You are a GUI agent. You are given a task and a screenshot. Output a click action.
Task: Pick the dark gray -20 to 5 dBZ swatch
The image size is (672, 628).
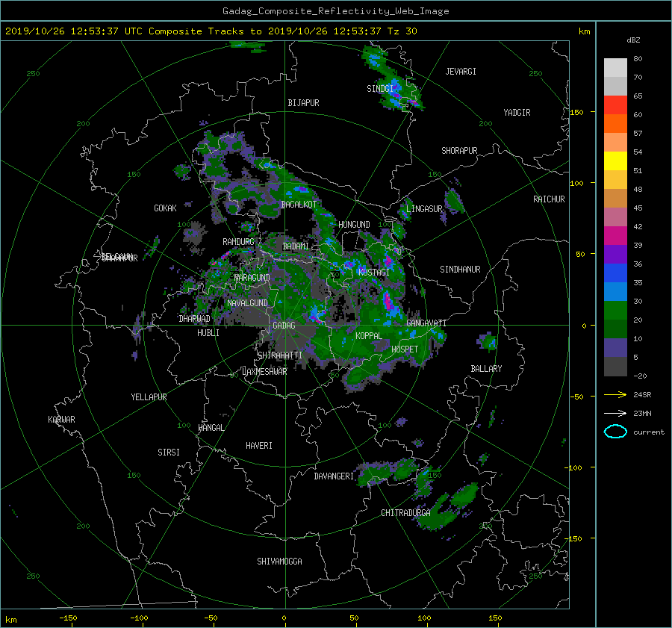pos(615,367)
